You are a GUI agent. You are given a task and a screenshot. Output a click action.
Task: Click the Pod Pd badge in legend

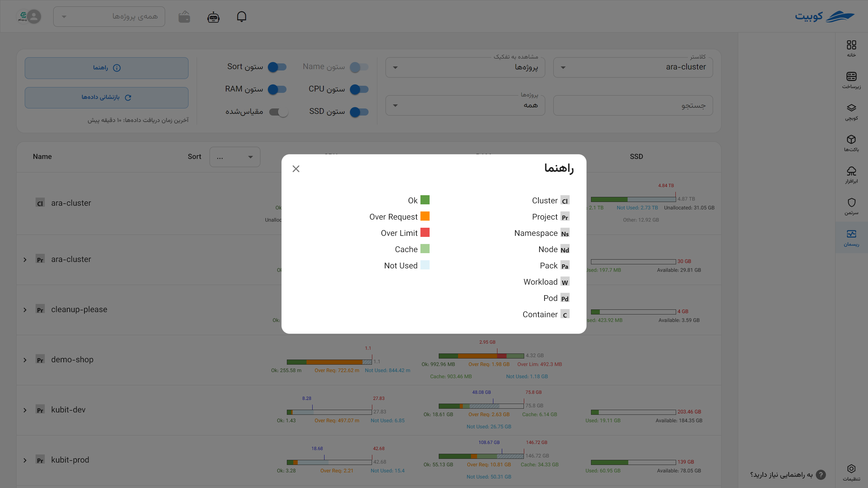coord(565,298)
